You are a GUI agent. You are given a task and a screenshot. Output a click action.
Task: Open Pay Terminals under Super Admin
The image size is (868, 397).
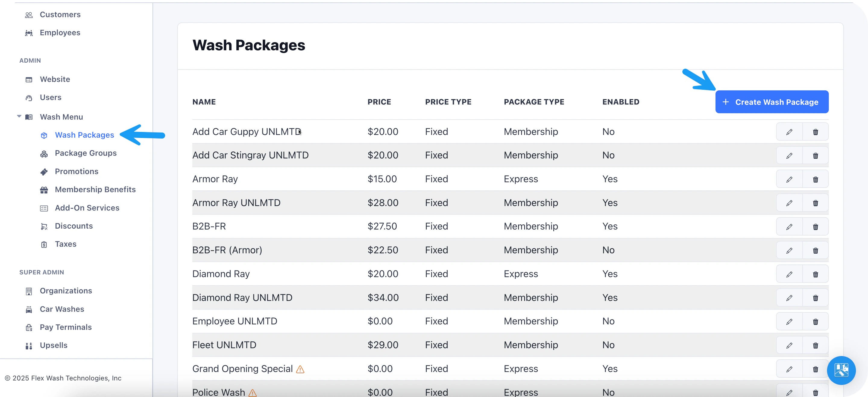click(65, 327)
